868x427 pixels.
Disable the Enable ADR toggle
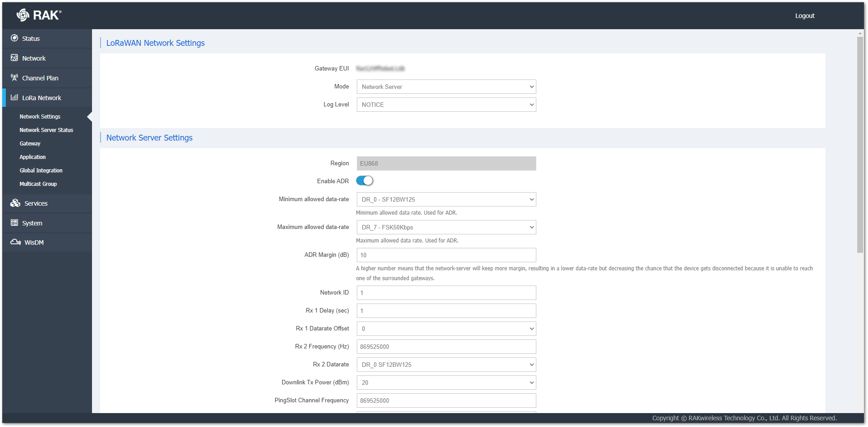364,180
